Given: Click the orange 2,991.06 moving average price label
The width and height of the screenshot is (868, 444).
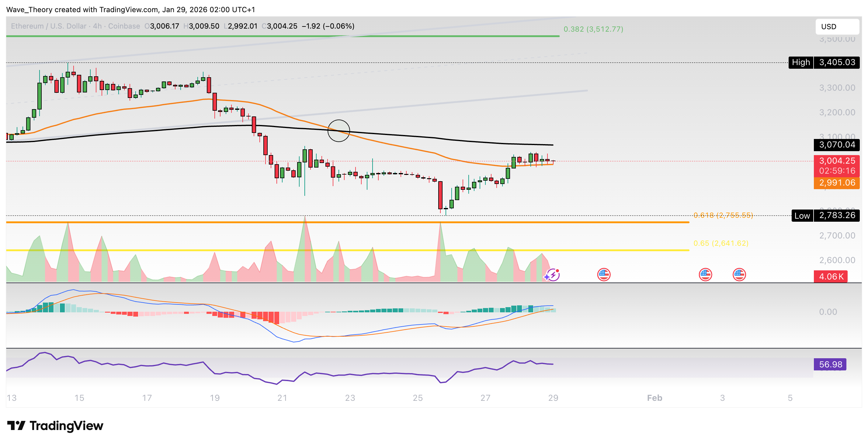Looking at the screenshot, I should [x=837, y=182].
